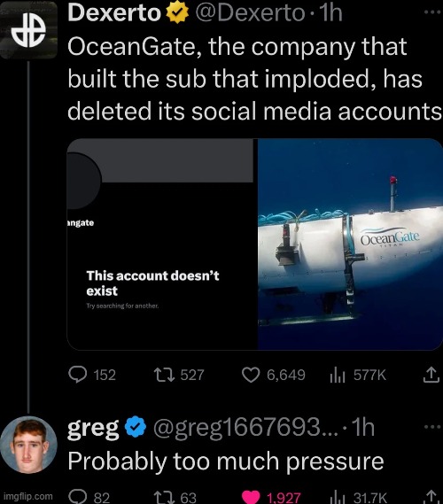Open the Dexerto display name
Screen dimensions: 443x504
[114, 13]
